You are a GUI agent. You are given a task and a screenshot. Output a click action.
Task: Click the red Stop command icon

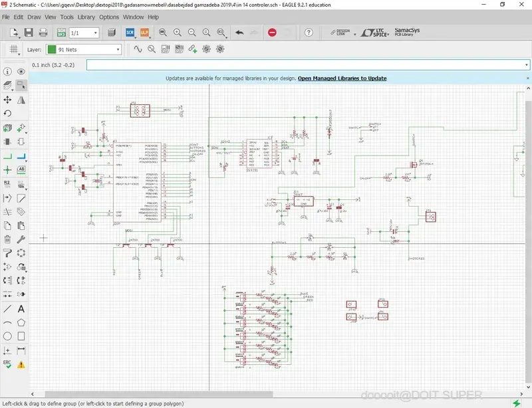point(272,32)
